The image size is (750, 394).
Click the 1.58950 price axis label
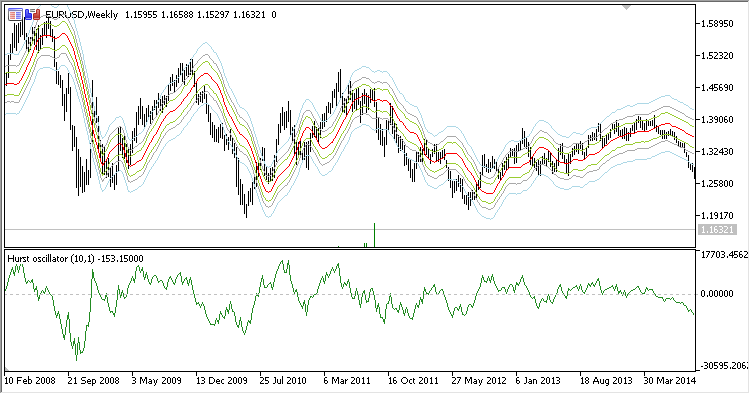[x=717, y=24]
